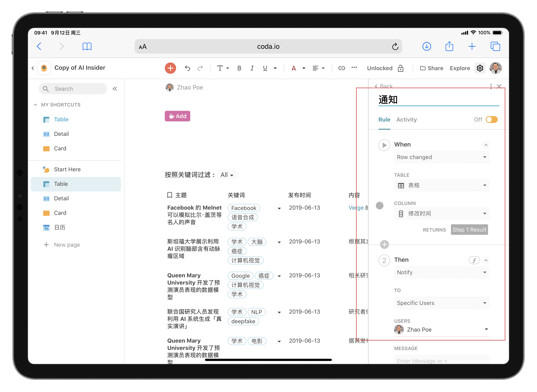Click Back in rule panel
This screenshot has width=537, height=392.
coord(383,86)
